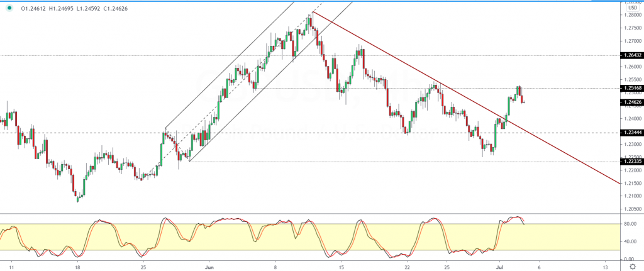The width and height of the screenshot is (644, 271).
Task: Select the dotted 1.26432 horizontal line
Action: (x=310, y=55)
